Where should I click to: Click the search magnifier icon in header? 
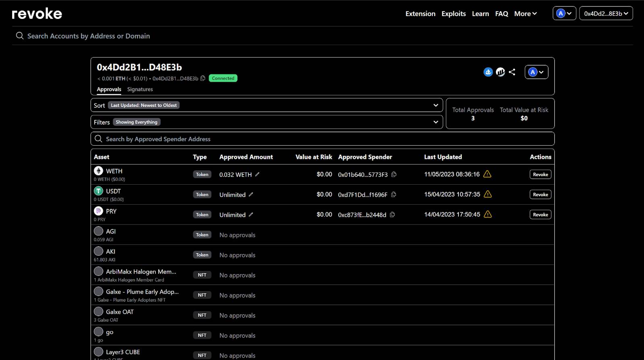click(20, 36)
